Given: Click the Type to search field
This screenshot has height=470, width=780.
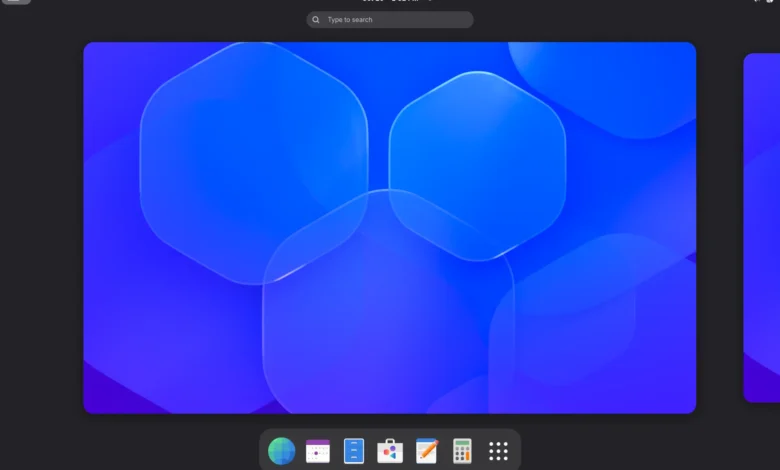Looking at the screenshot, I should click(x=390, y=20).
